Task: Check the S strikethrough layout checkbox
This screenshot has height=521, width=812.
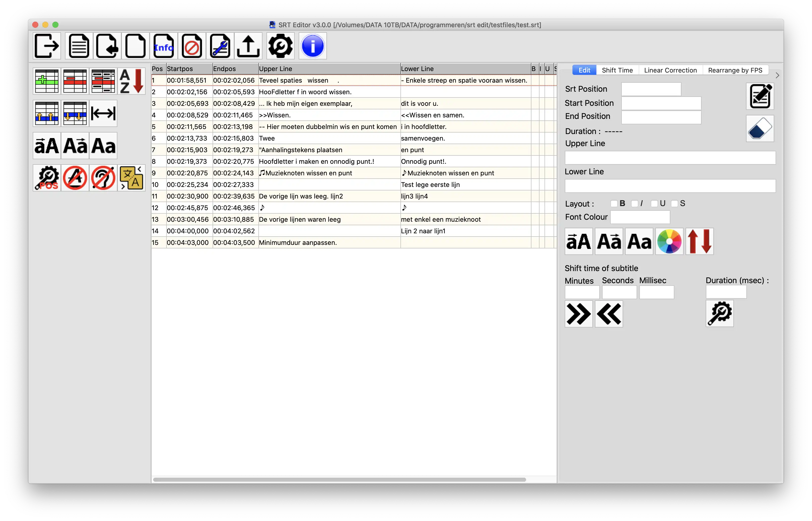Action: click(x=674, y=203)
